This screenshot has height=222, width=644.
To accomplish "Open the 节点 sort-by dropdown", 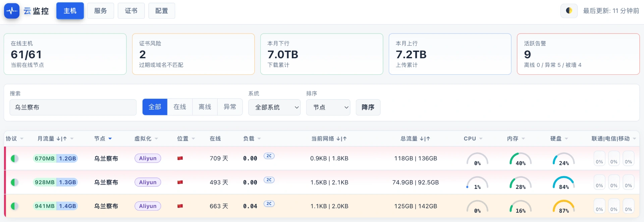I will (328, 107).
